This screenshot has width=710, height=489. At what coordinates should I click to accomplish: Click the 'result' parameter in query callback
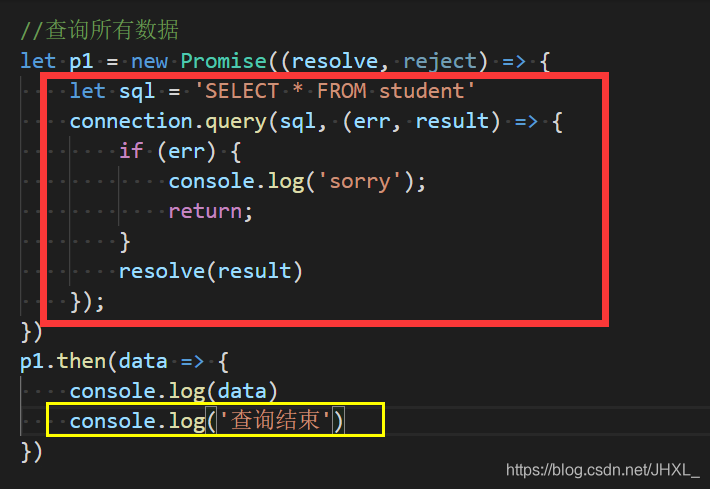pyautogui.click(x=452, y=121)
